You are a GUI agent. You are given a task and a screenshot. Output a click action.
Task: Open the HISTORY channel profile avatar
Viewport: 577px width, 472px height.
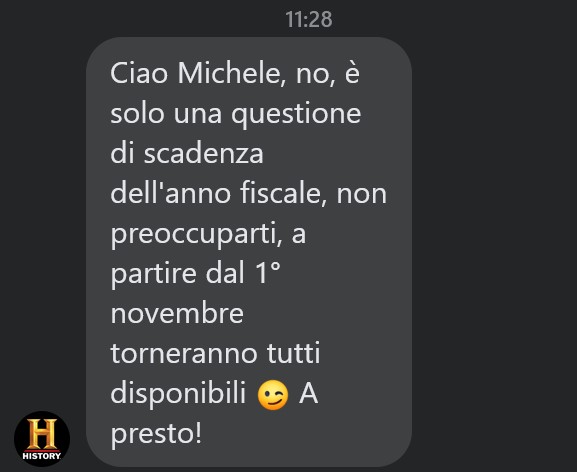[x=42, y=439]
